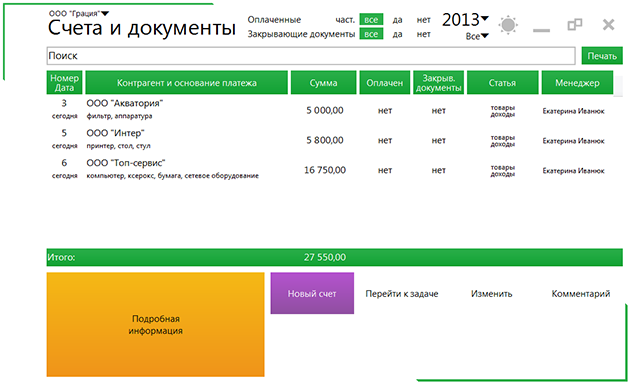Click invoice number 6
The width and height of the screenshot is (630, 384).
coord(64,163)
